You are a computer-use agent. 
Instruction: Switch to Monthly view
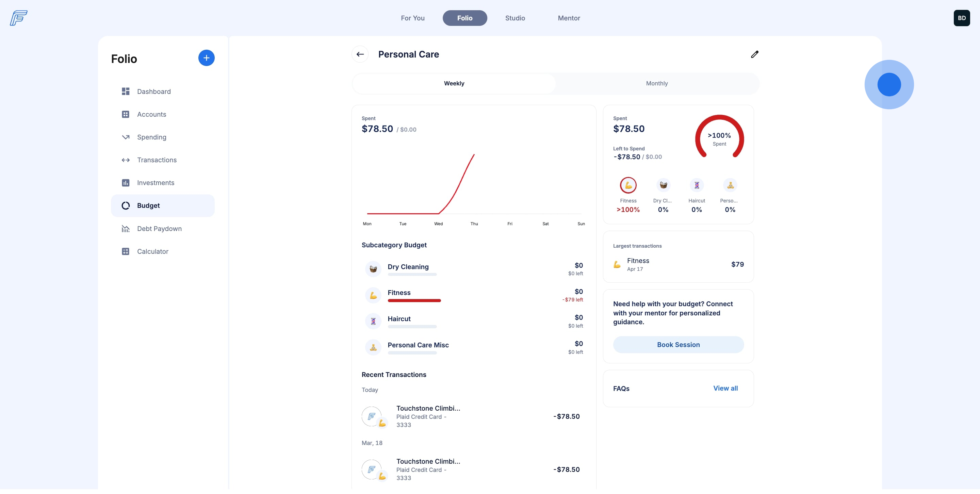[x=657, y=83]
